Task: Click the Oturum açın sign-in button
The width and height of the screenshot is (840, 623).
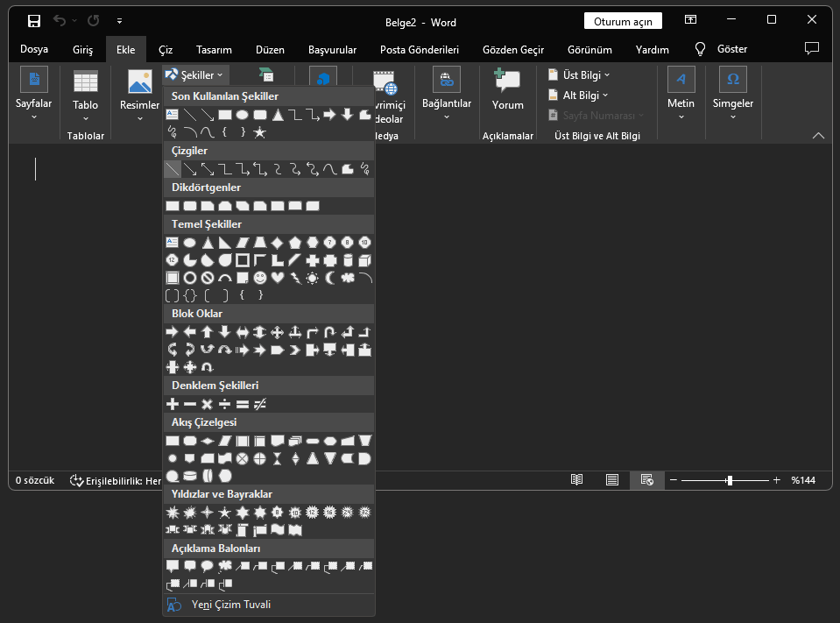Action: (x=623, y=21)
